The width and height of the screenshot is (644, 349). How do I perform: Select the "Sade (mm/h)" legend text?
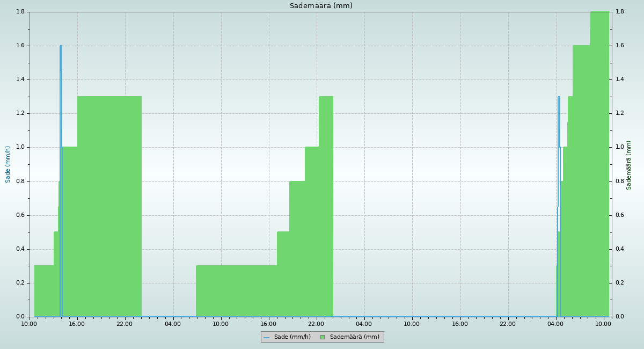[292, 337]
